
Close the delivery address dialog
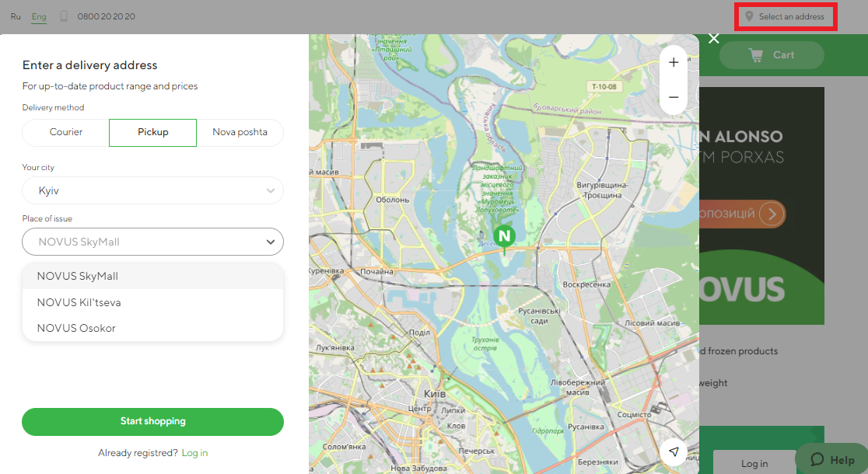click(713, 39)
